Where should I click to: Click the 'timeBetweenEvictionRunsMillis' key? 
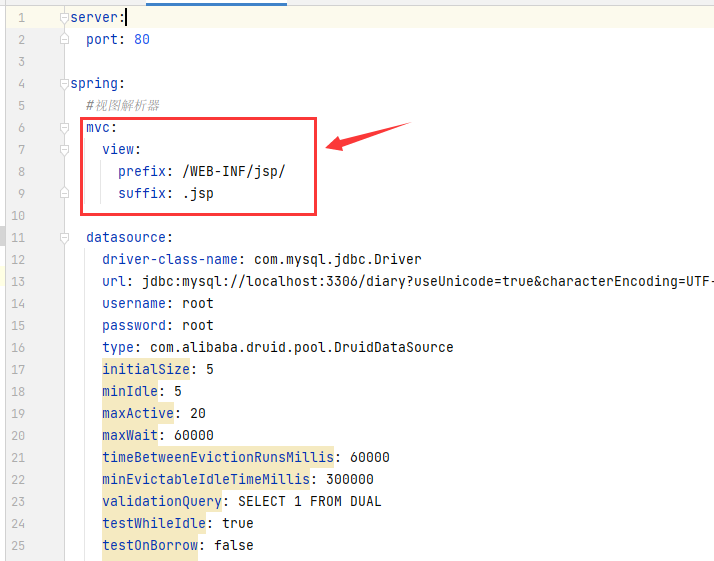tap(218, 457)
